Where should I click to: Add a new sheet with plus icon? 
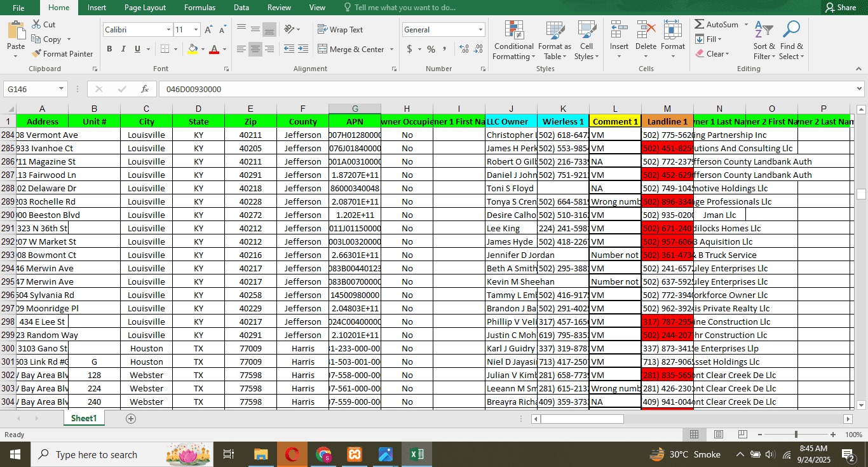point(131,419)
